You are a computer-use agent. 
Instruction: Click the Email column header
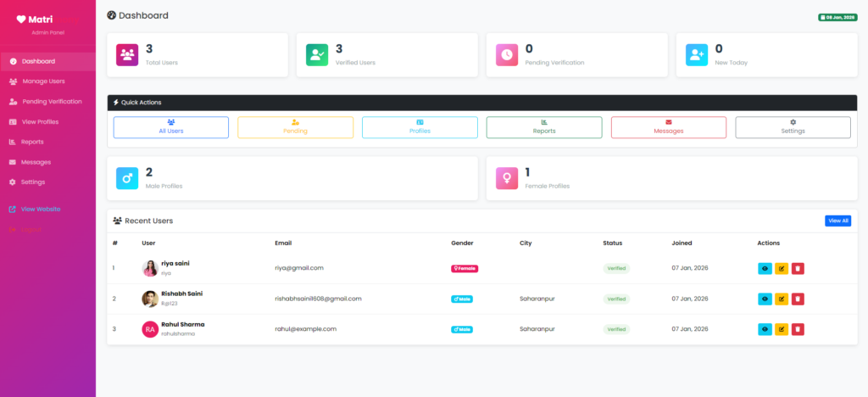[x=283, y=243]
